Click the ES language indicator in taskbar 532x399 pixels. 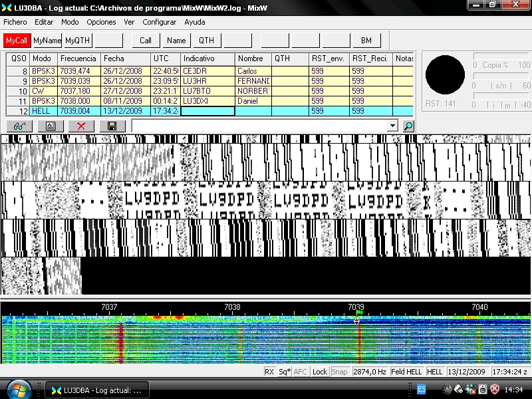click(x=422, y=389)
